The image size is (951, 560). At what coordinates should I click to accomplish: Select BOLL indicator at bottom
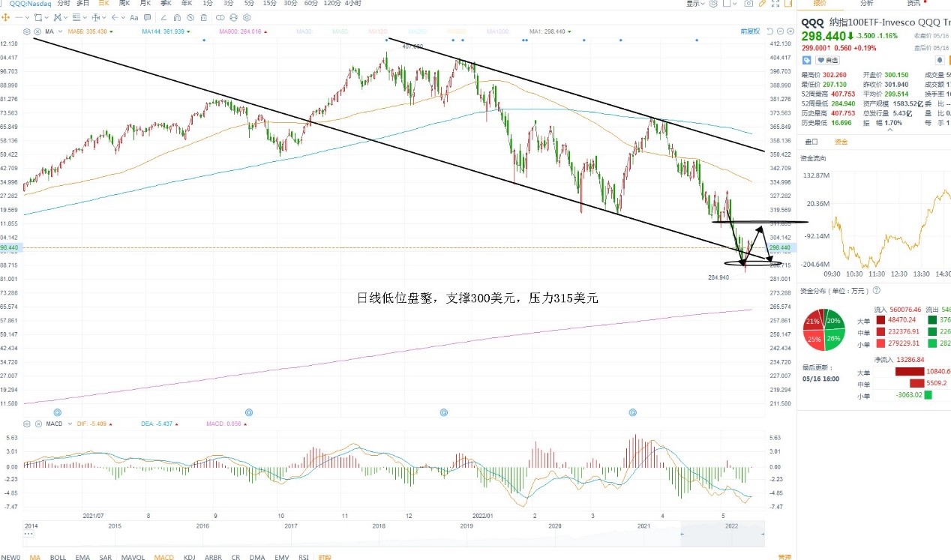point(58,557)
